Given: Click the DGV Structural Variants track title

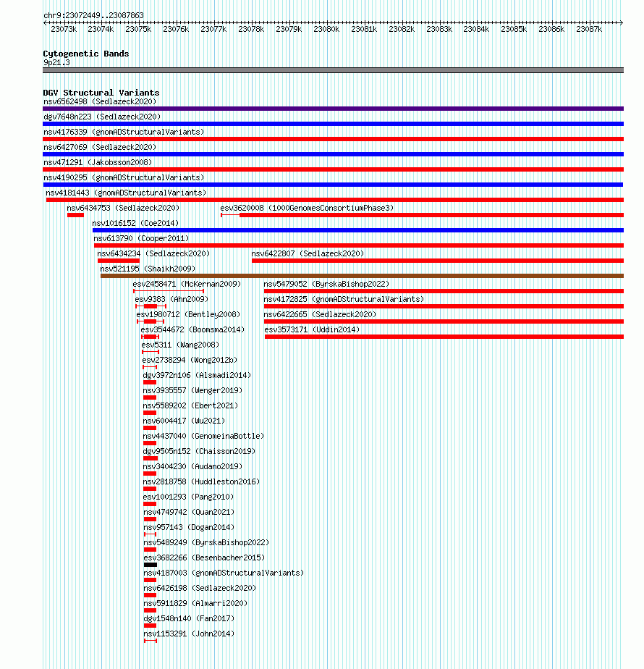Looking at the screenshot, I should point(101,93).
